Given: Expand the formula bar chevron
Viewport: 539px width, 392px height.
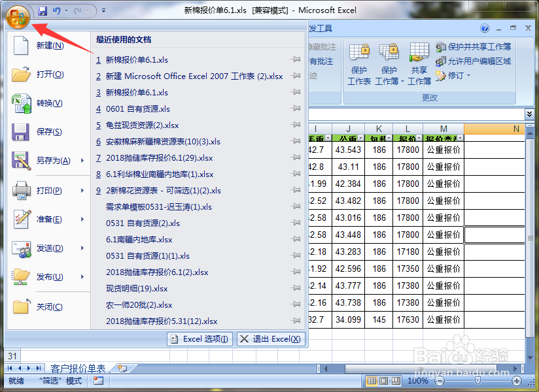Looking at the screenshot, I should tap(529, 114).
